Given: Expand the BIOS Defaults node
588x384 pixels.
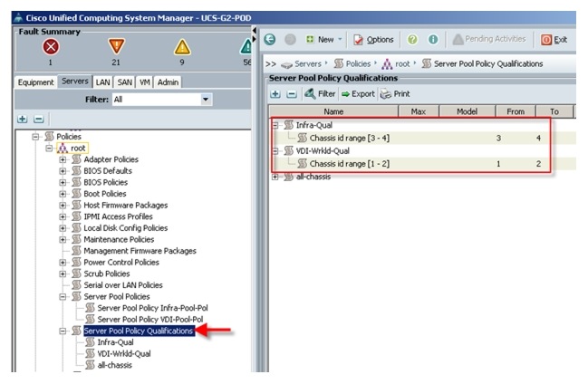Looking at the screenshot, I should click(63, 171).
